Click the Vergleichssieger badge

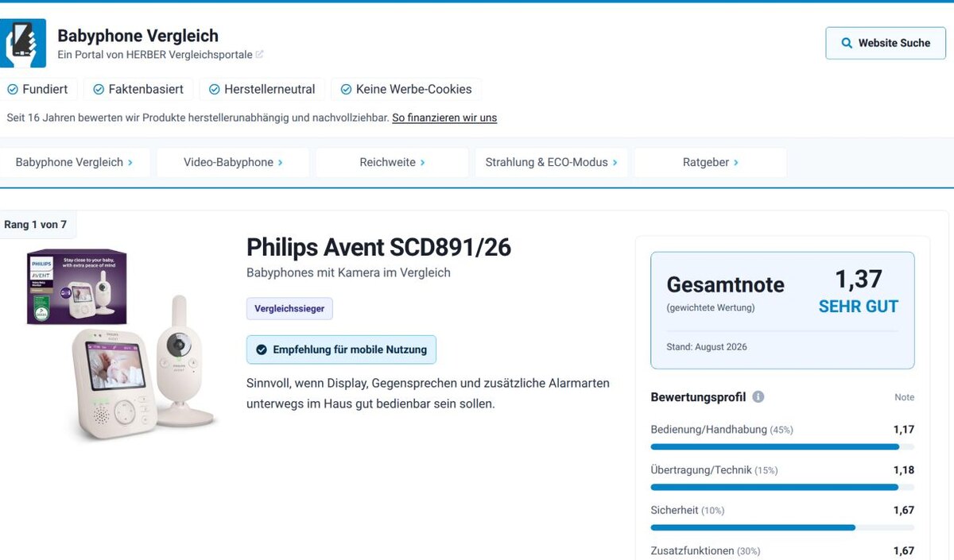(289, 308)
